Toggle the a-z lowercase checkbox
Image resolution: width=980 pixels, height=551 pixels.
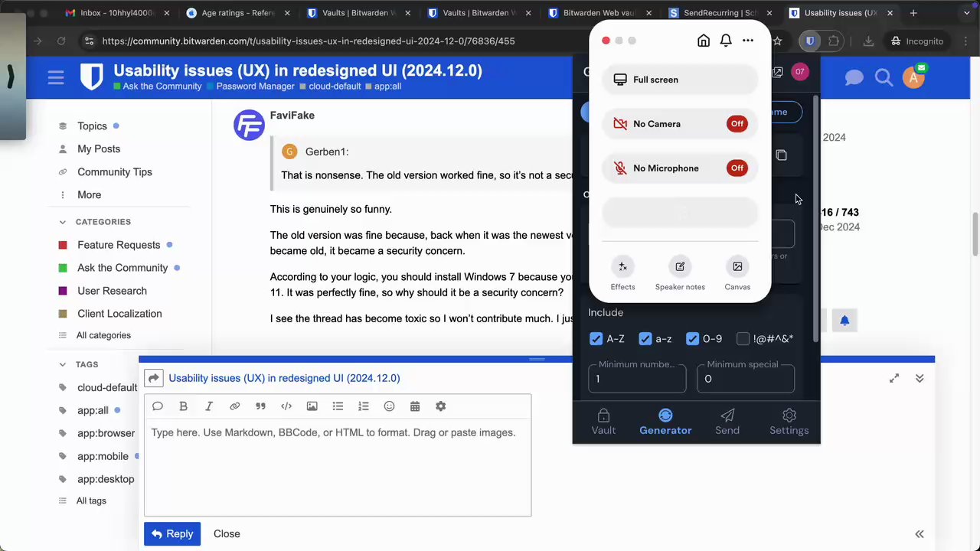click(645, 339)
